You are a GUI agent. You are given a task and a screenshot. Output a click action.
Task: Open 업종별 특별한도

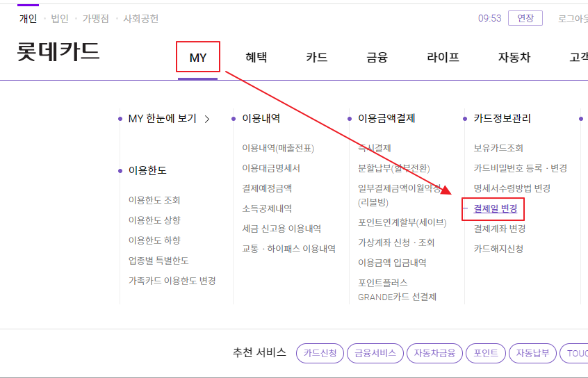point(158,261)
